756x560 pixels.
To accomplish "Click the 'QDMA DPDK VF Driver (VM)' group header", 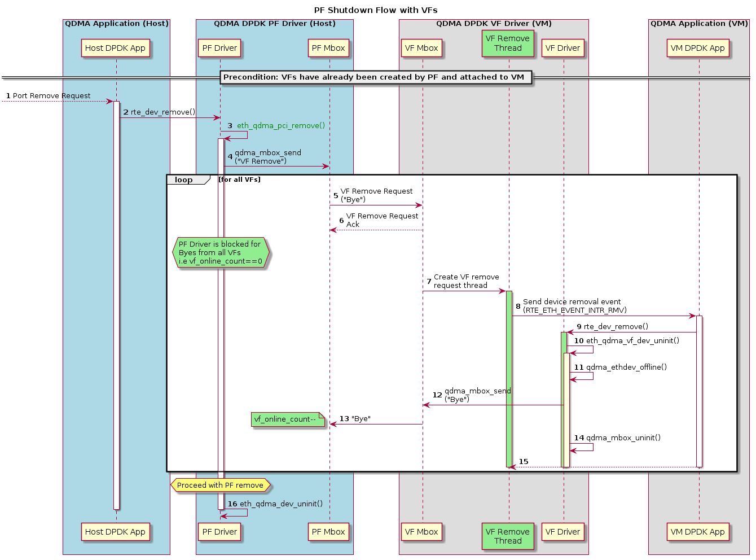I will pos(494,24).
